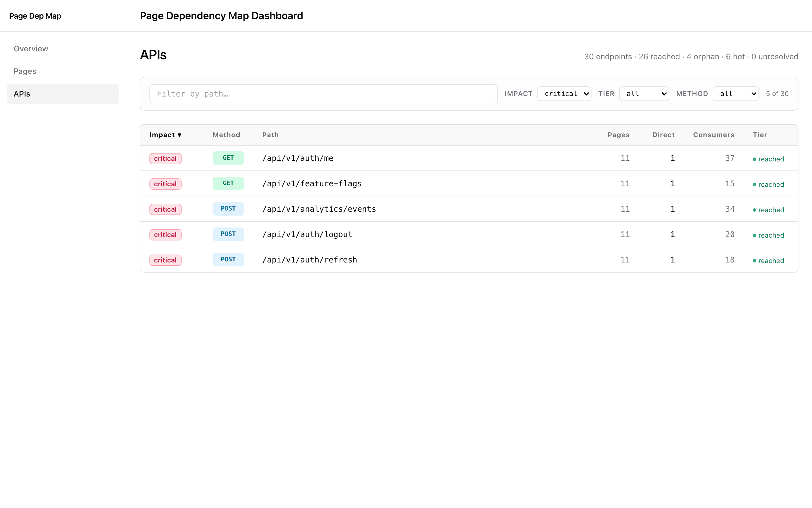Screen dimensions: 812x508
Task: Open the Impact filter dropdown
Action: [x=564, y=94]
